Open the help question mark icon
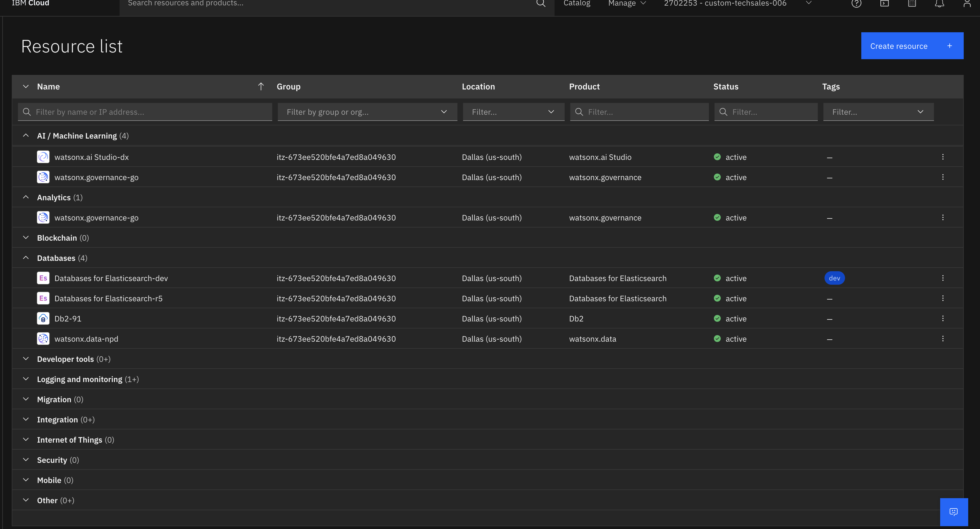The height and width of the screenshot is (529, 980). pos(856,3)
